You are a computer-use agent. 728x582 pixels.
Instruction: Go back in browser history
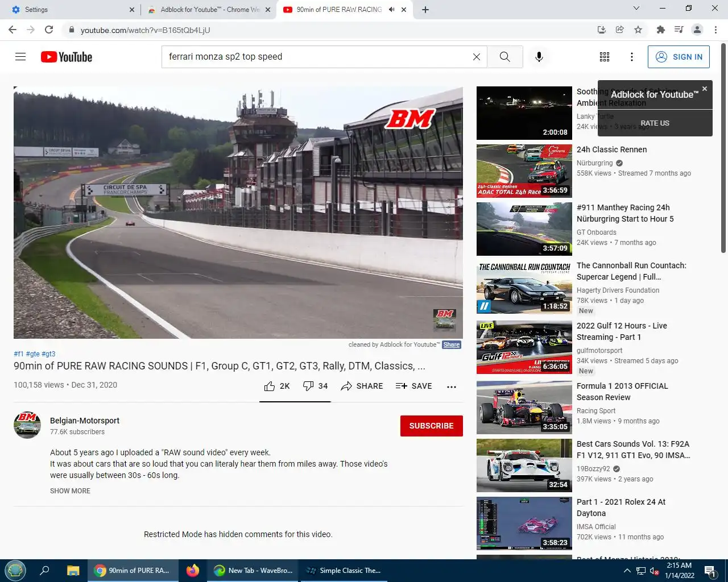(13, 30)
